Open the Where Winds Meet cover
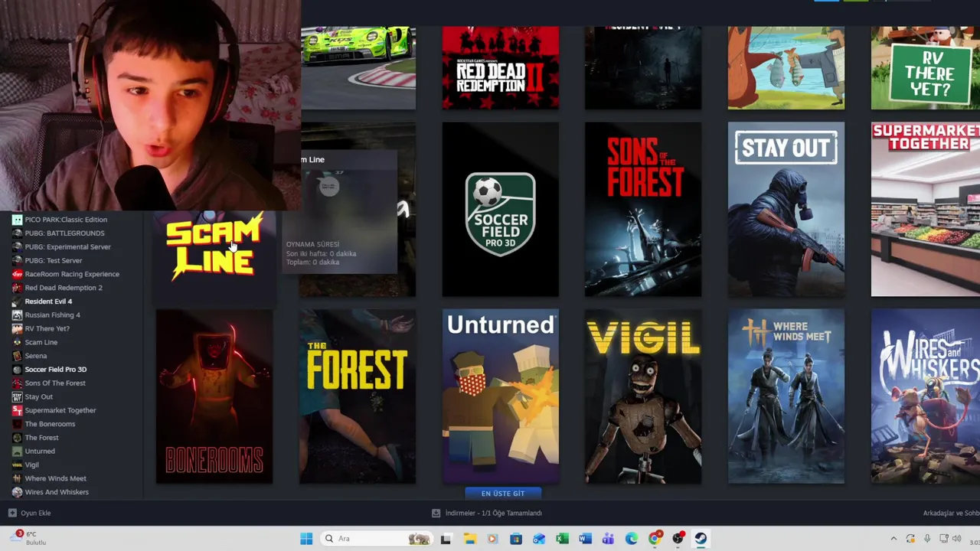980x551 pixels. click(x=786, y=396)
